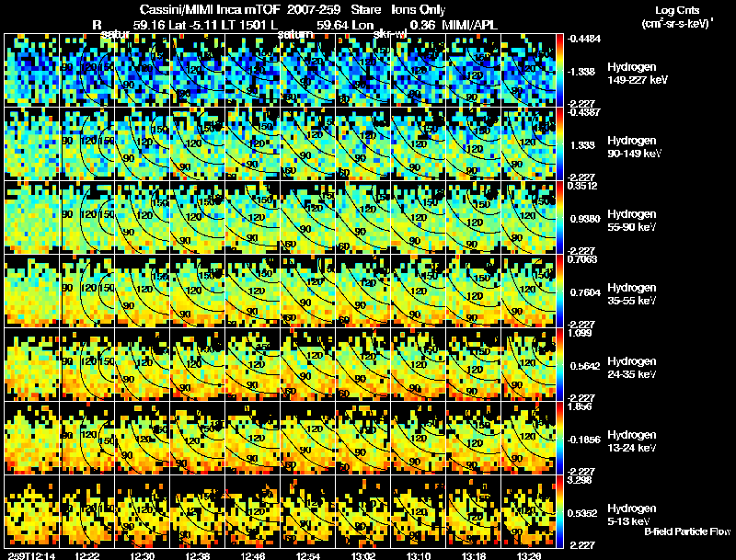This screenshot has height=560, width=736.
Task: Select the 149-227 keV panel at 259T12:14
Action: point(32,71)
